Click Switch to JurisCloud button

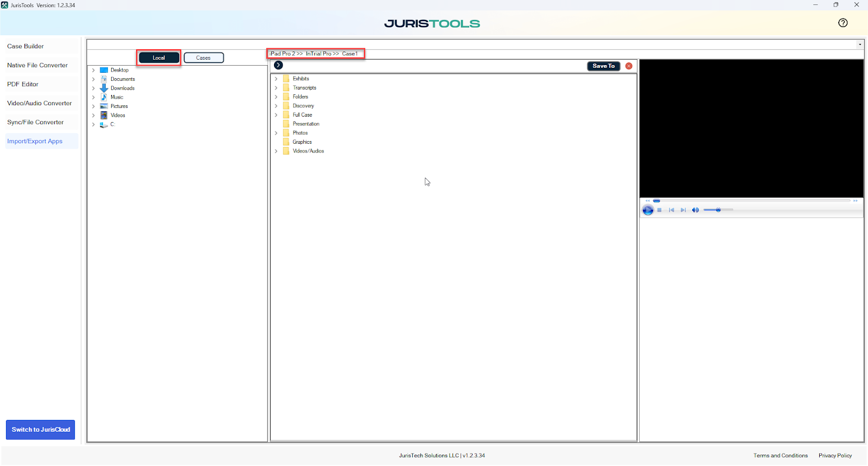(x=41, y=430)
